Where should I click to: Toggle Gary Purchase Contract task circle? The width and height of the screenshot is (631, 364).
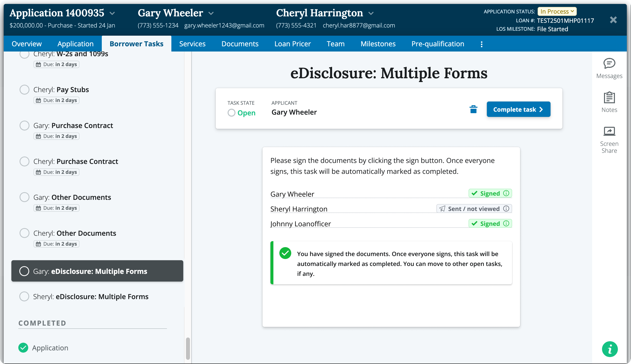click(x=25, y=126)
